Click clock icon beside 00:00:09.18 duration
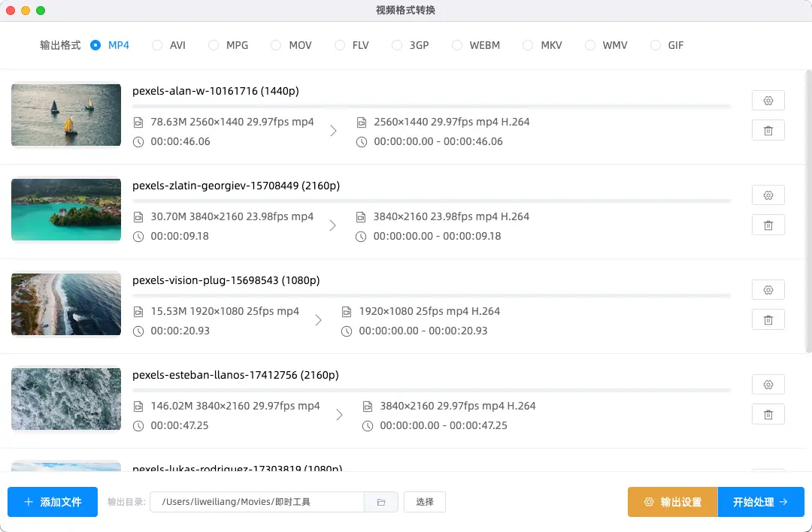Viewport: 812px width, 532px height. (x=138, y=237)
